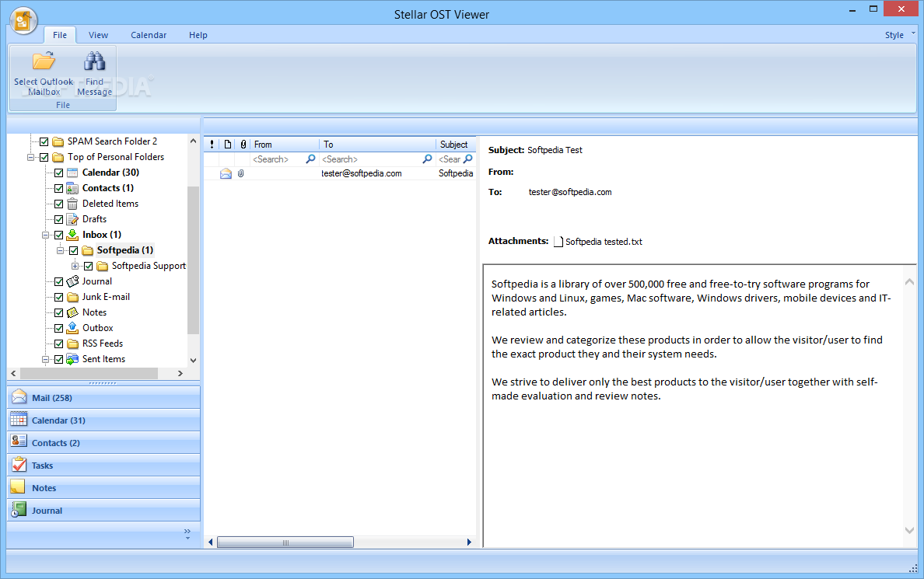The width and height of the screenshot is (924, 579).
Task: Open the File ribbon tab
Action: point(60,35)
